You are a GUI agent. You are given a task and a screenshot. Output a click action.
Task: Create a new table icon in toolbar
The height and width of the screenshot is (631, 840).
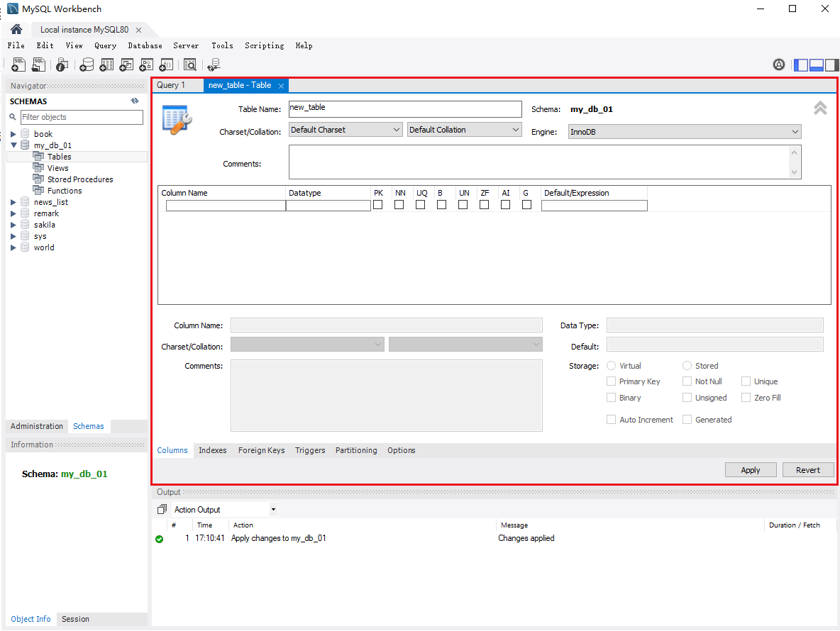pyautogui.click(x=106, y=65)
